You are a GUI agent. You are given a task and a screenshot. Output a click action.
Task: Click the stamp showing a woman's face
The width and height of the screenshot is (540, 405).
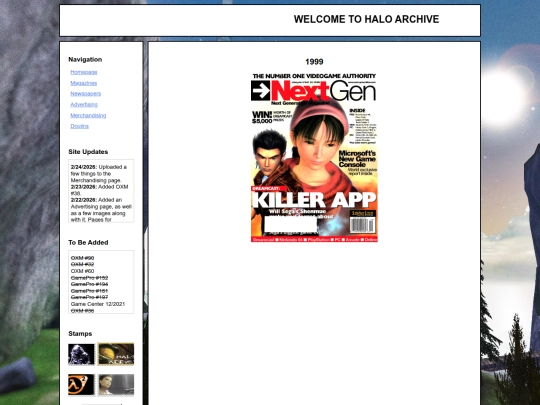click(x=116, y=385)
